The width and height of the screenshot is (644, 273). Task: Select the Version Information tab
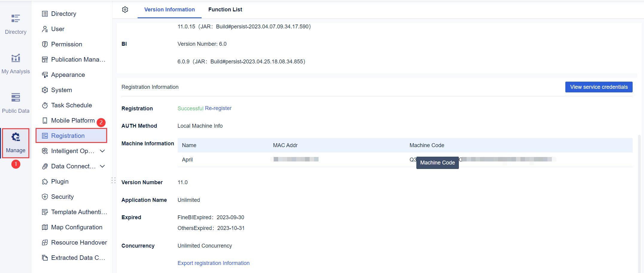tap(169, 9)
